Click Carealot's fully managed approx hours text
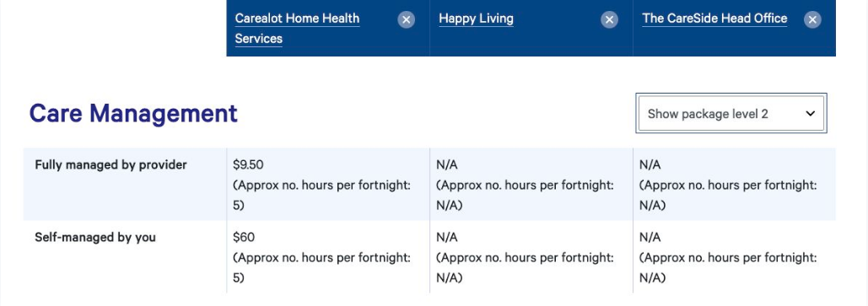 point(321,196)
